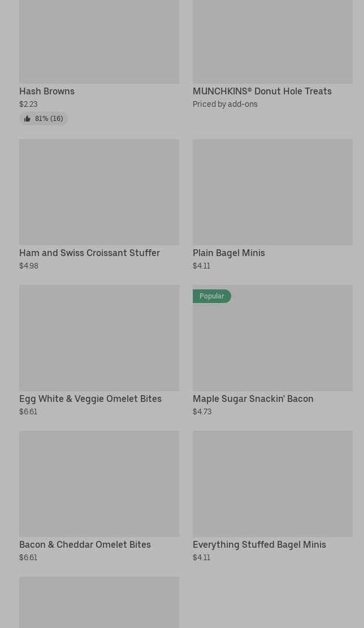Open Egg White & Veggie Omelet Bites title
The height and width of the screenshot is (628, 364).
click(x=90, y=399)
